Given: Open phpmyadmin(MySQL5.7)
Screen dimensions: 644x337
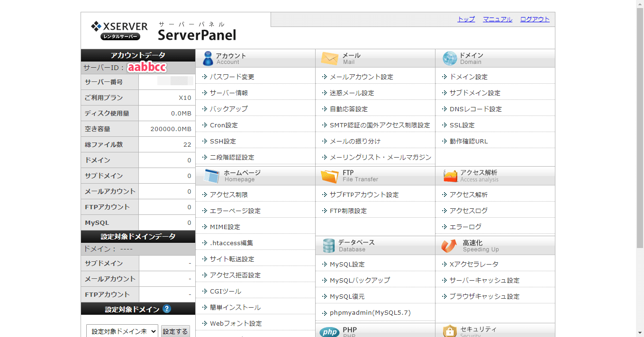Looking at the screenshot, I should tap(371, 312).
